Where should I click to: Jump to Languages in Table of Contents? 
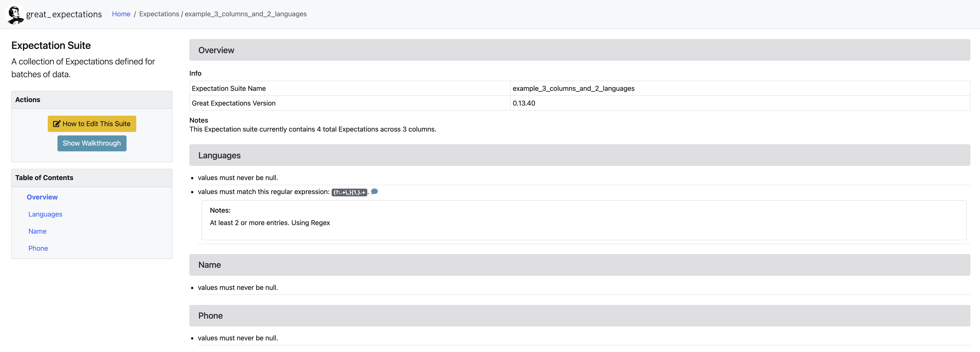point(45,214)
